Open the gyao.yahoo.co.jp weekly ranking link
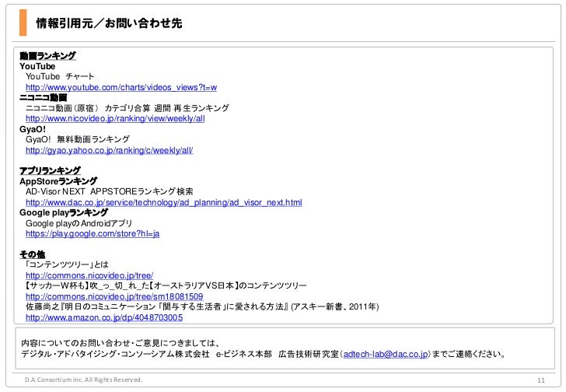Image resolution: width=566 pixels, height=392 pixels. pyautogui.click(x=110, y=150)
